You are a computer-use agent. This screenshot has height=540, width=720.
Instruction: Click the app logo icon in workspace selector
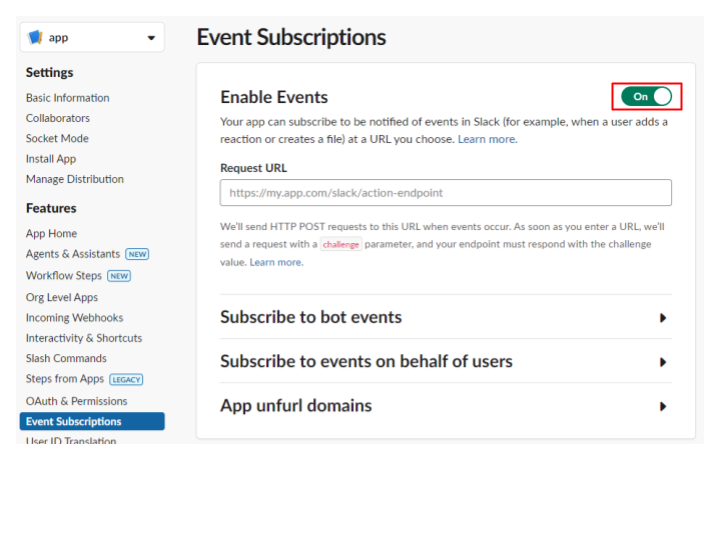click(35, 37)
